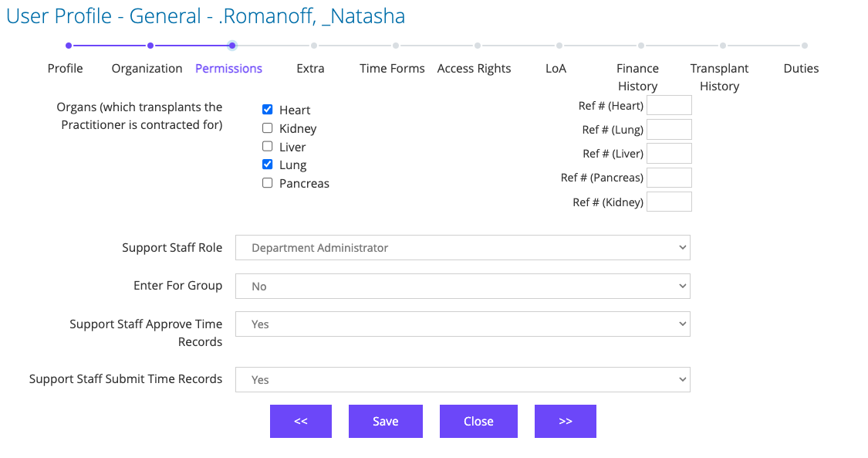Click the Enter For Group label
The width and height of the screenshot is (868, 458).
click(177, 285)
